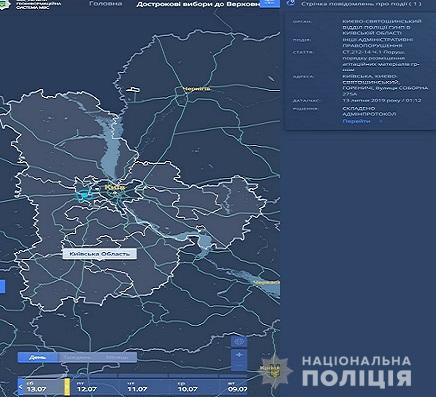Click the refresh icon beside the event feed header

click(291, 3)
